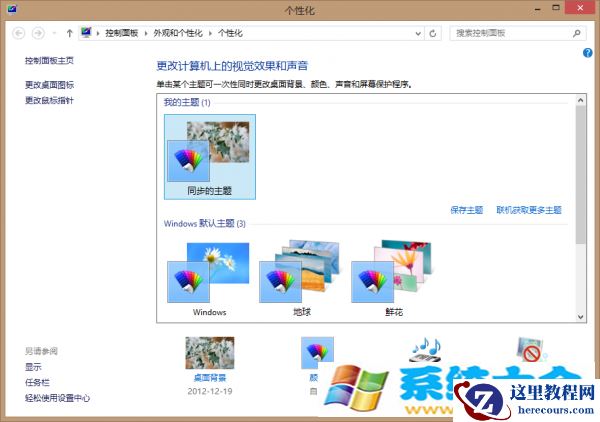Go up one level with the Up arrow
The height and width of the screenshot is (422, 600).
[x=69, y=33]
